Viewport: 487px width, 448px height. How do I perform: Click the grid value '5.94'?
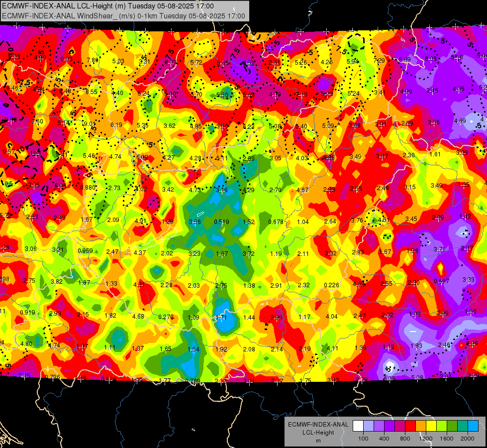[353, 62]
